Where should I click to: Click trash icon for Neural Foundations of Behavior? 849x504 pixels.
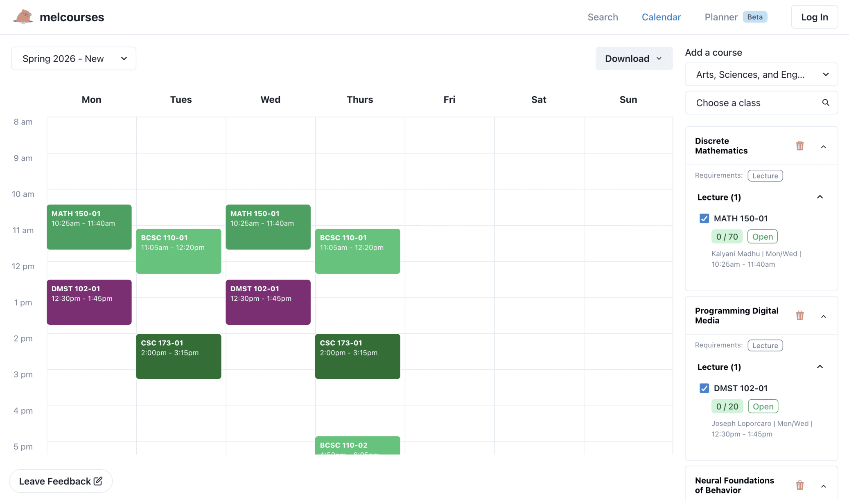(799, 486)
